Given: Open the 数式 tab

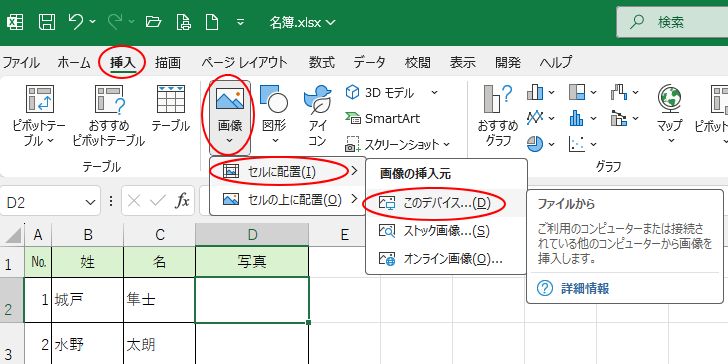Looking at the screenshot, I should pos(322,62).
